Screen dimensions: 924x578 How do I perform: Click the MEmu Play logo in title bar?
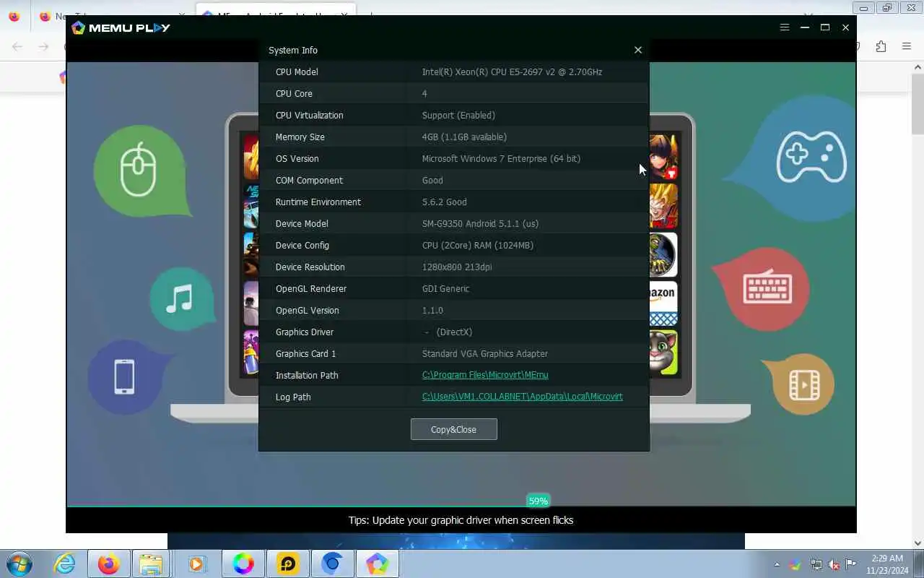pyautogui.click(x=121, y=27)
